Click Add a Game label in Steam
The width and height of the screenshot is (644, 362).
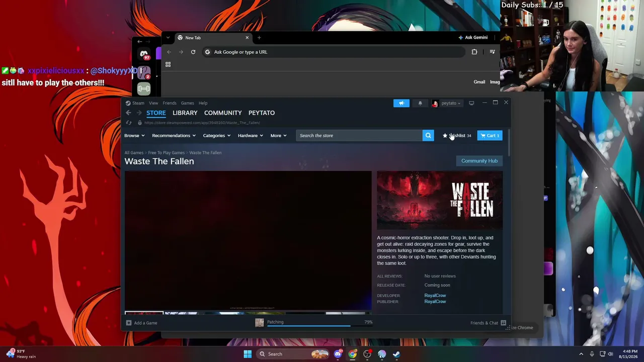[145, 323]
